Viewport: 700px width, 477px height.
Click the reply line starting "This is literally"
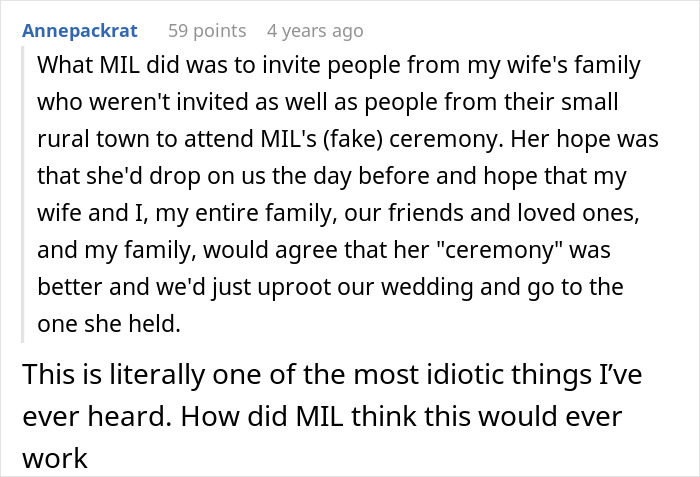(331, 376)
